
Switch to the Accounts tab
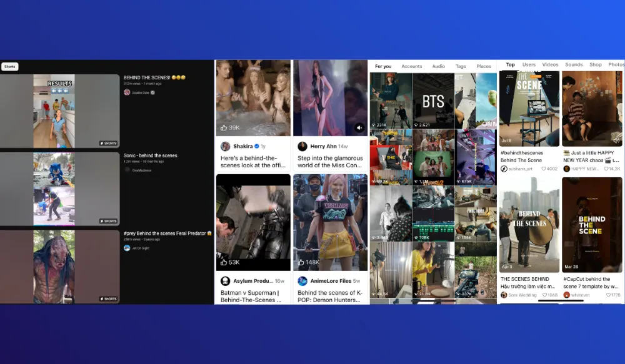412,66
